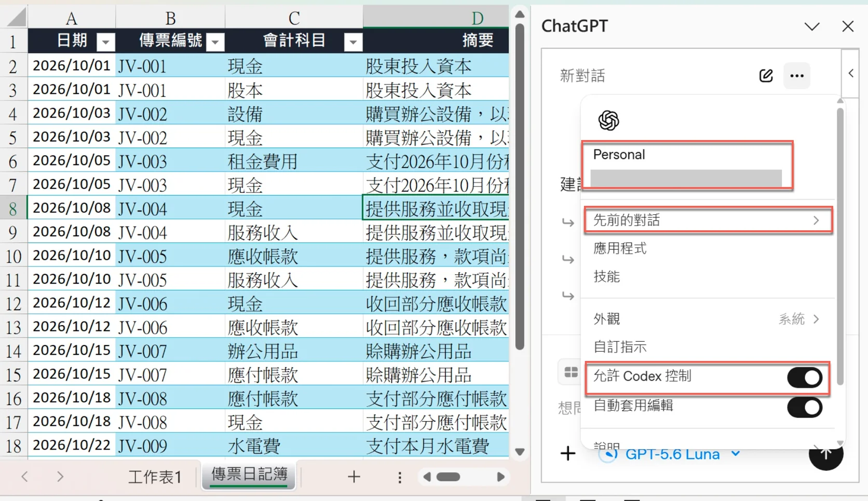Click cell JV-009
This screenshot has height=501, width=868.
click(170, 446)
